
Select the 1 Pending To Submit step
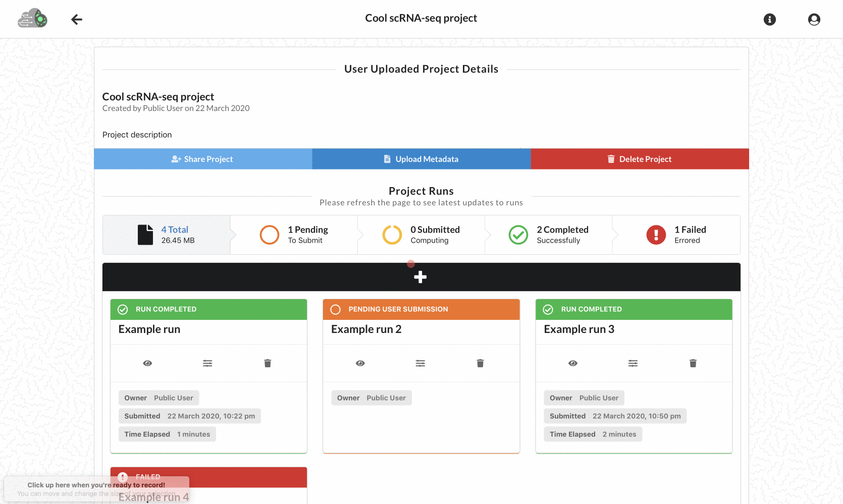pyautogui.click(x=294, y=235)
